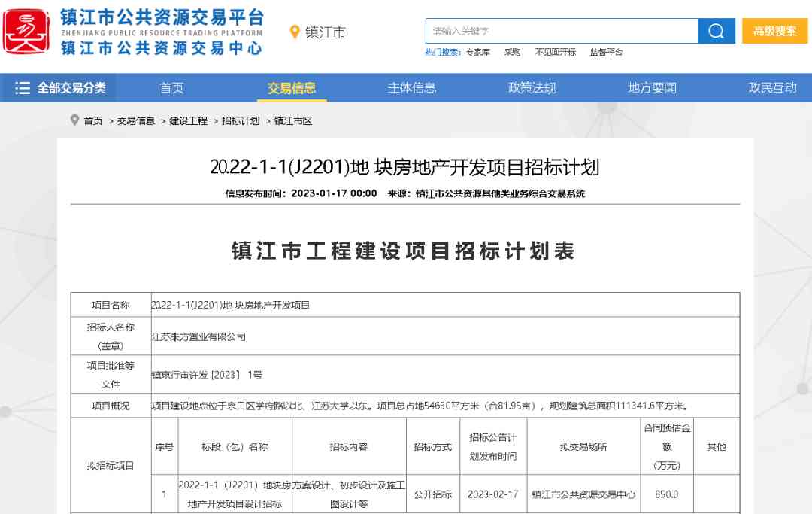Open the 建设工程 breadcrumb link
Screen dimensions: 812x514
[x=188, y=121]
